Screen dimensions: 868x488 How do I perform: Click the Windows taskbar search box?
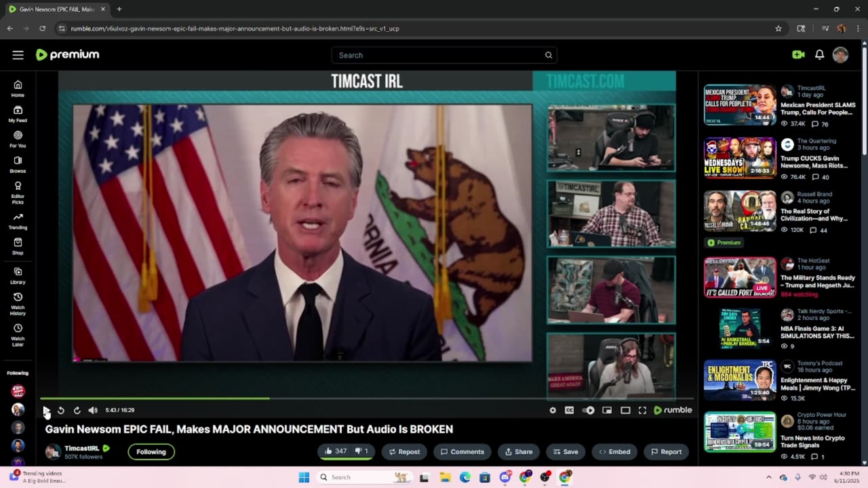coord(365,477)
